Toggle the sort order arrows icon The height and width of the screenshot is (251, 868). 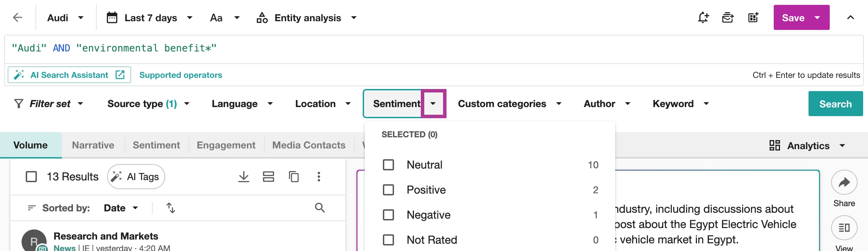pos(170,208)
